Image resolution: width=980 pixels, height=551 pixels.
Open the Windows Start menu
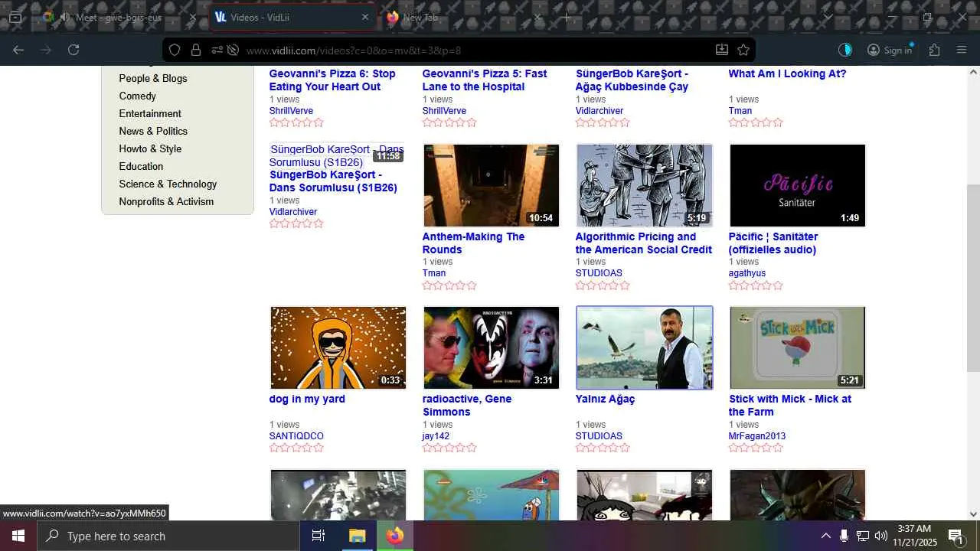(x=18, y=536)
